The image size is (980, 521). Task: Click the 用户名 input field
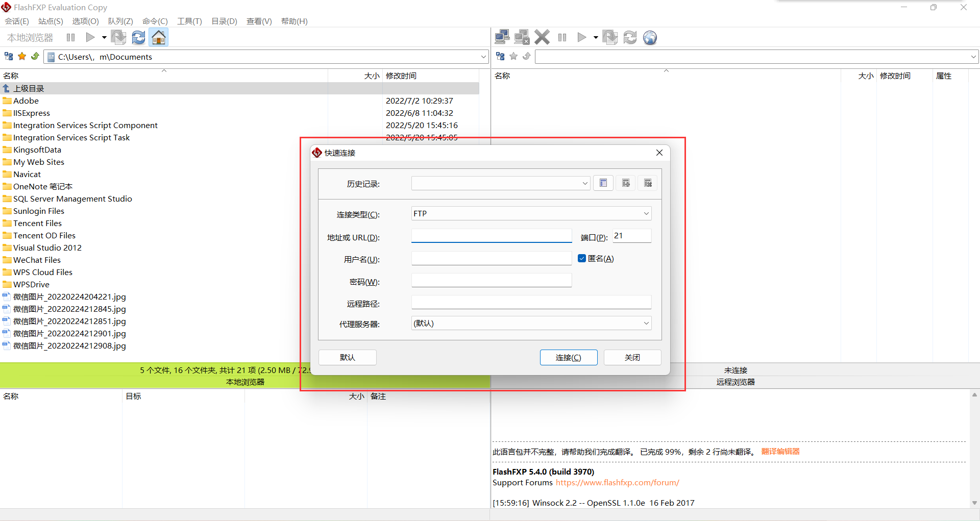pos(492,258)
